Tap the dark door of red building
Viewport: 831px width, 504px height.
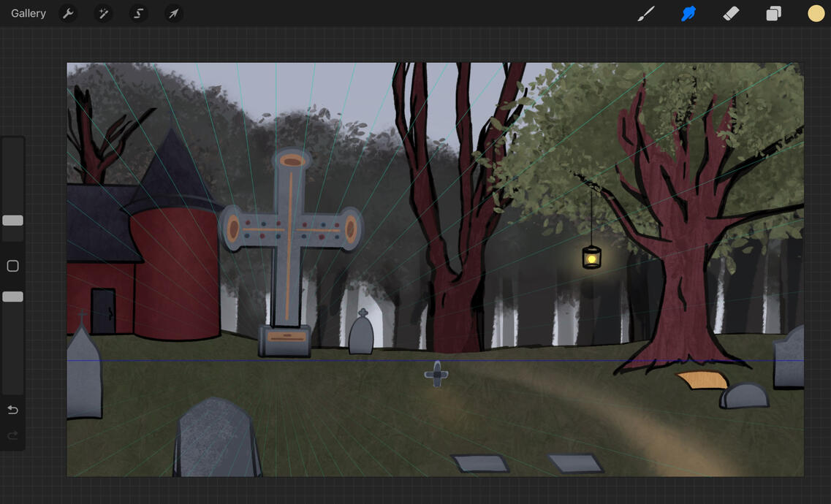[103, 311]
